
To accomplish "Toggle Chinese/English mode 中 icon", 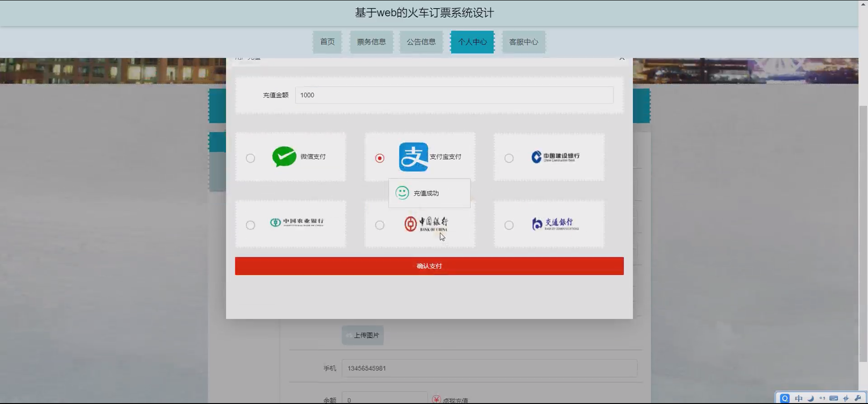I will tap(799, 398).
